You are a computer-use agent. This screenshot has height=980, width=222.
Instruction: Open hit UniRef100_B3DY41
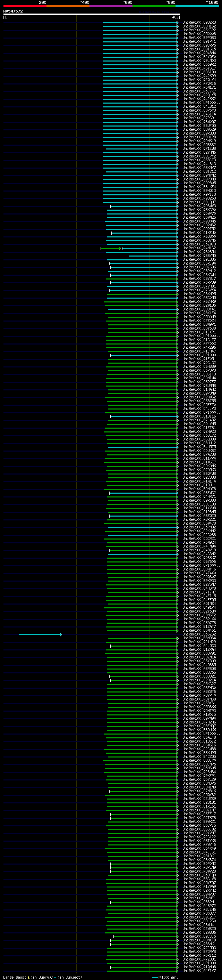pos(199,309)
